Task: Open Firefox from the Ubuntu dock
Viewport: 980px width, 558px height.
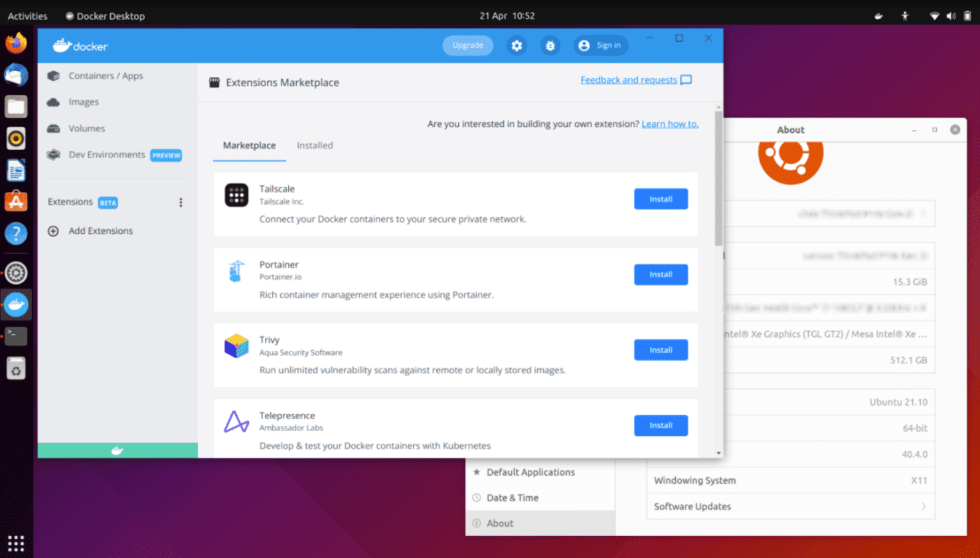Action: point(16,43)
